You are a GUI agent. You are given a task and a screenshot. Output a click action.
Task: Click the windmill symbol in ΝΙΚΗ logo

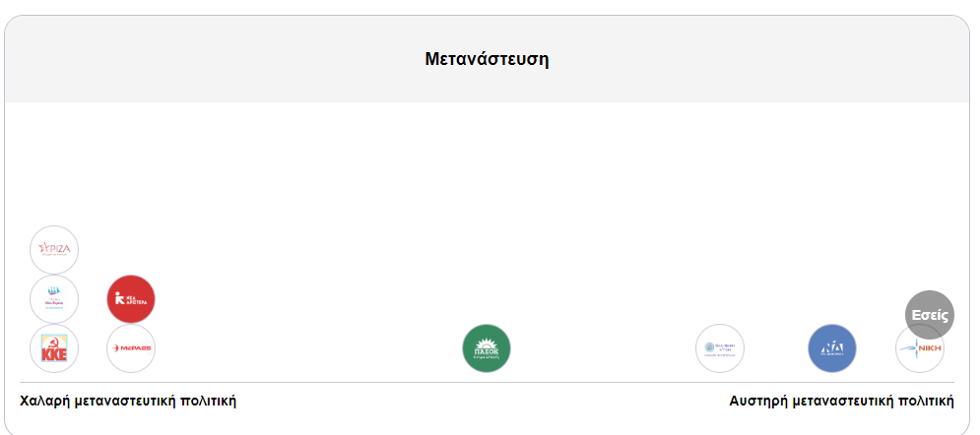(x=909, y=348)
